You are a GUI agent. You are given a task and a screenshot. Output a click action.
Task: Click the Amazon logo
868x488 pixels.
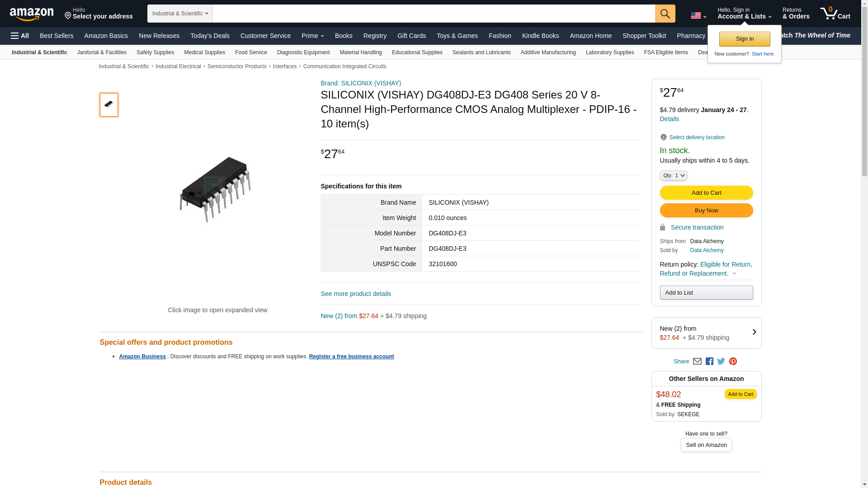tap(32, 14)
